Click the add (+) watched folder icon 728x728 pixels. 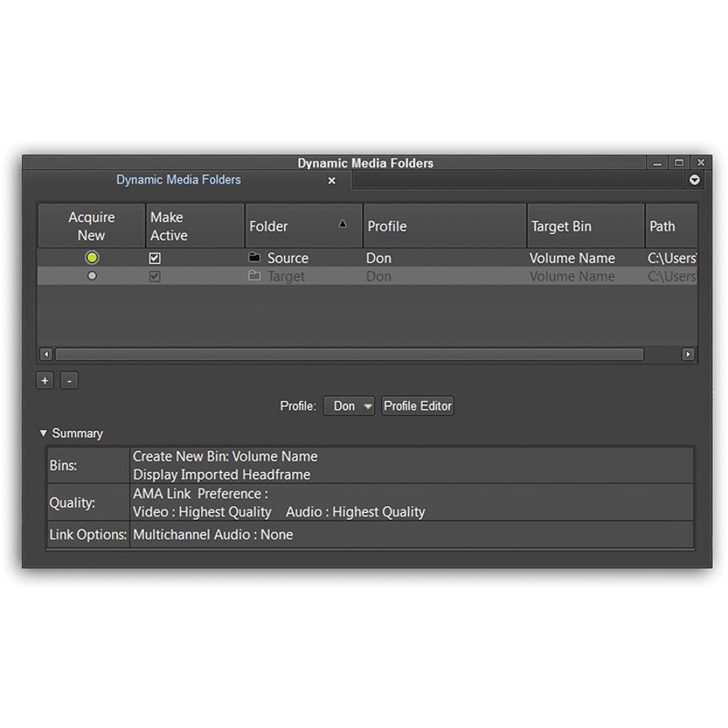click(44, 380)
